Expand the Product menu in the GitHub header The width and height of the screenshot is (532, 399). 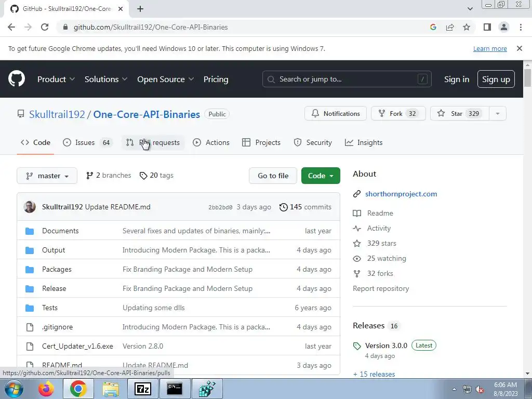pos(56,79)
